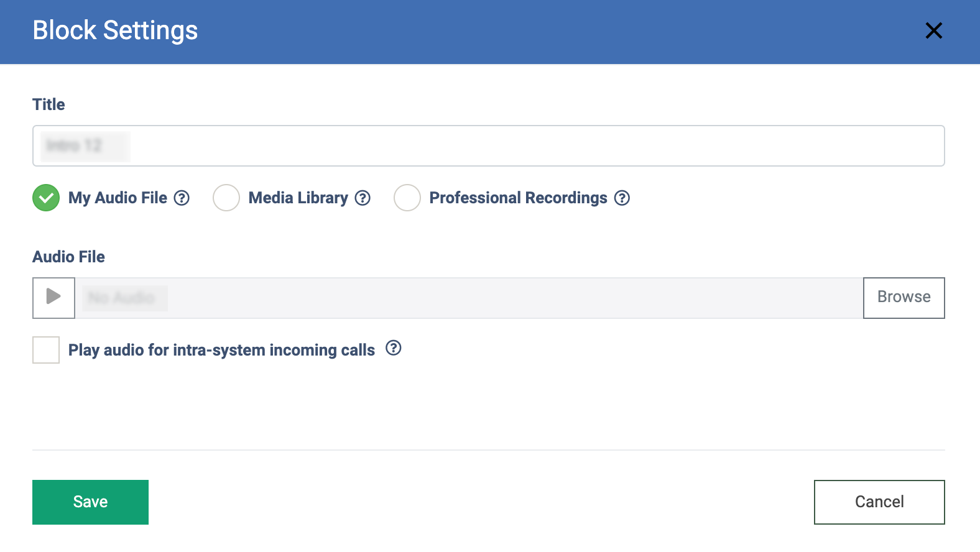Click the "Block Settings" header title
The height and width of the screenshot is (552, 980).
[x=115, y=30]
